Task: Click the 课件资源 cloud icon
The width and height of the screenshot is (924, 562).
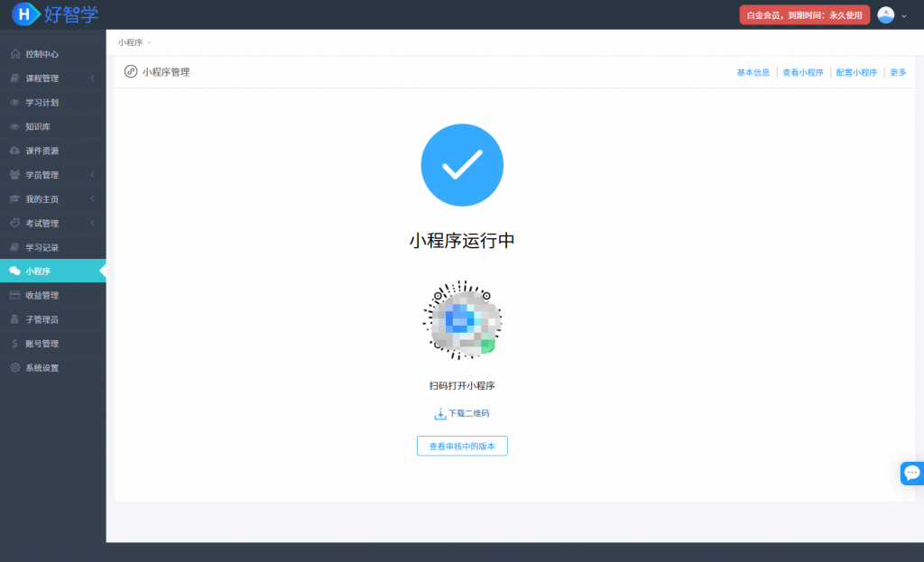Action: (x=14, y=151)
